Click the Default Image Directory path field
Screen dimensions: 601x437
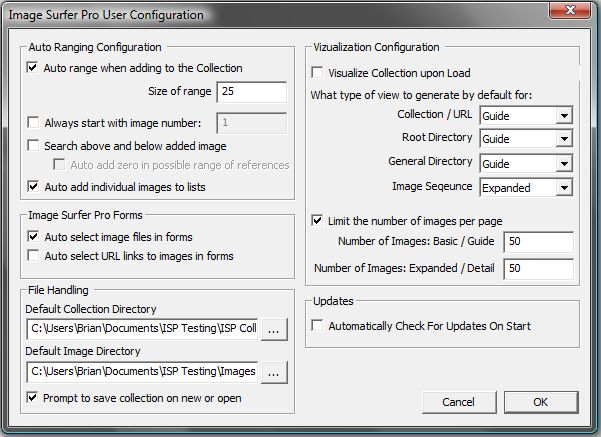coord(142,371)
